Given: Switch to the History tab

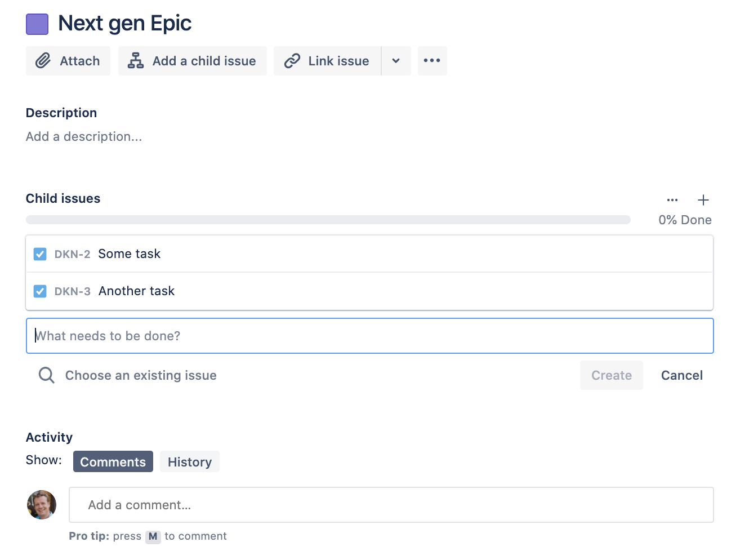Looking at the screenshot, I should point(189,461).
